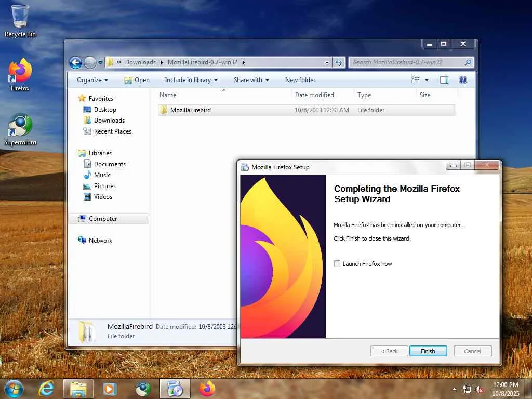Open the Recycle Bin desktop icon

click(x=20, y=20)
